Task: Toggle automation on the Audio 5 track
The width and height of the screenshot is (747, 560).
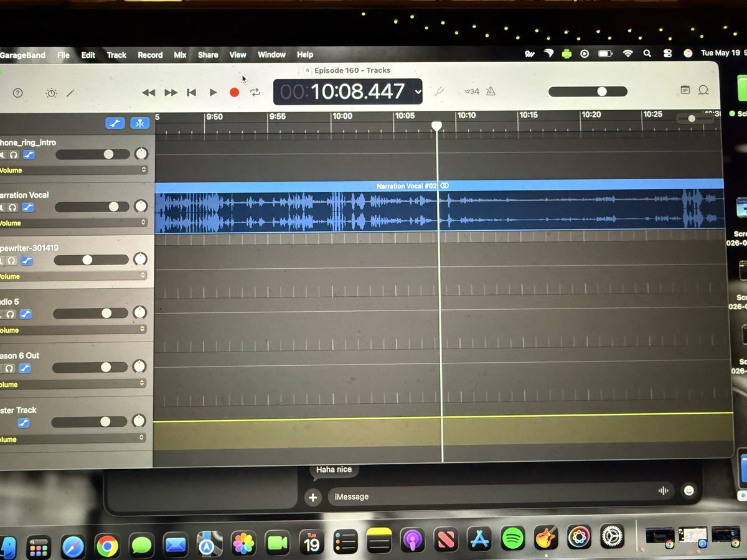Action: 26,315
